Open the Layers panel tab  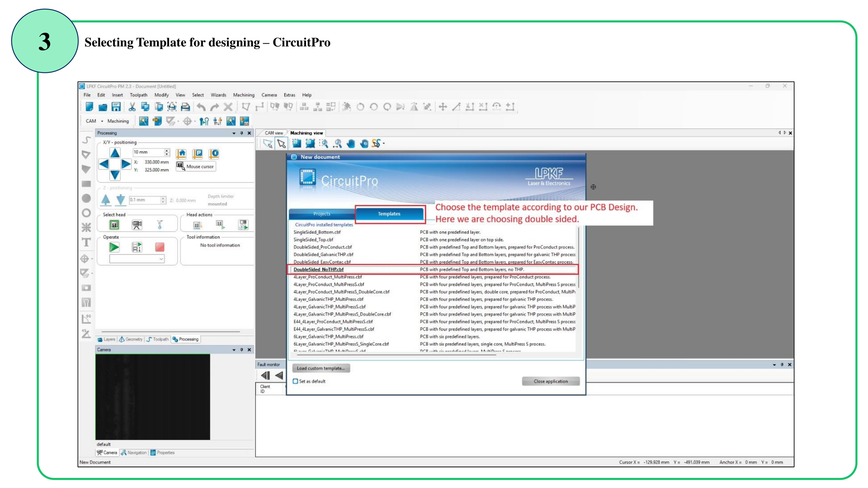[x=106, y=340]
